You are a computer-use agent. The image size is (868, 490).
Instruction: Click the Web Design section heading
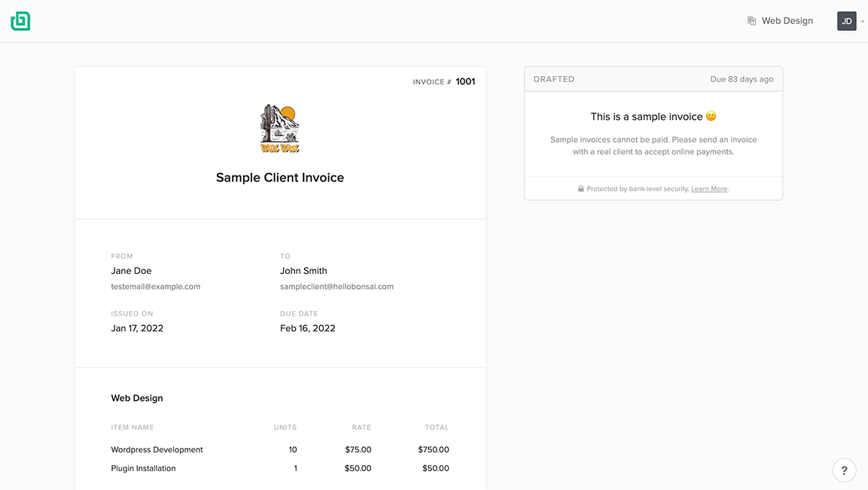(x=137, y=398)
